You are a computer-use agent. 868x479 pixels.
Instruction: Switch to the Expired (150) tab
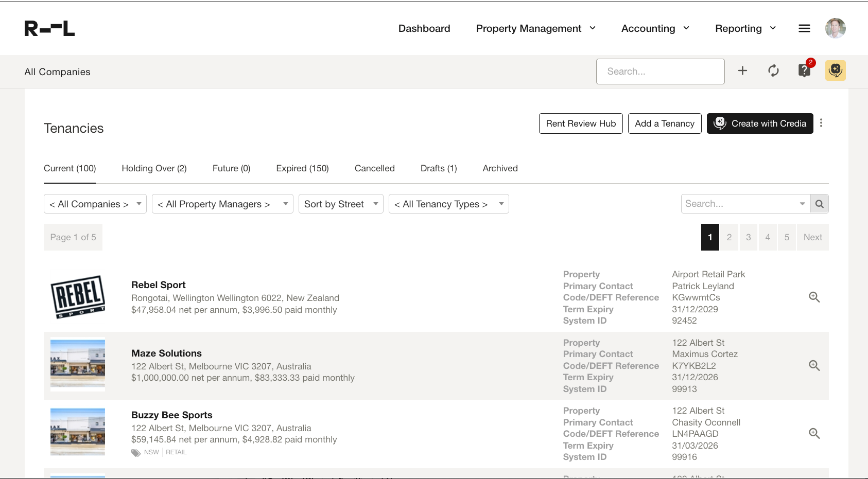pyautogui.click(x=302, y=168)
